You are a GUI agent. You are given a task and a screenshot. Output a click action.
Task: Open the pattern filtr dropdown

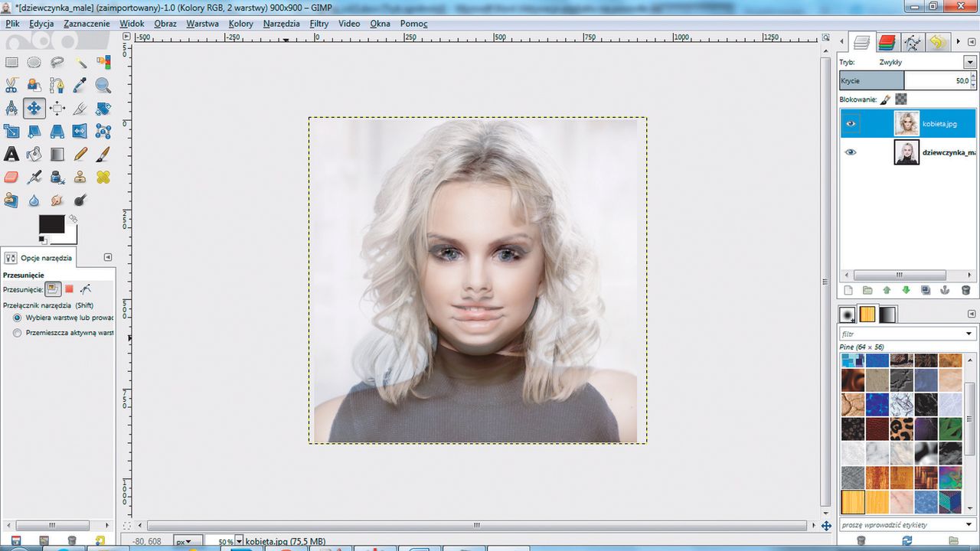click(970, 334)
